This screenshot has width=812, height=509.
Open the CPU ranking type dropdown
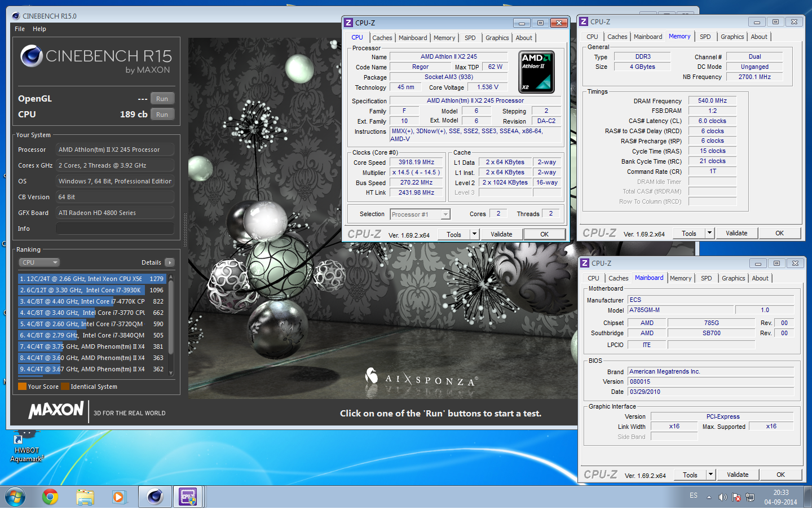point(39,262)
